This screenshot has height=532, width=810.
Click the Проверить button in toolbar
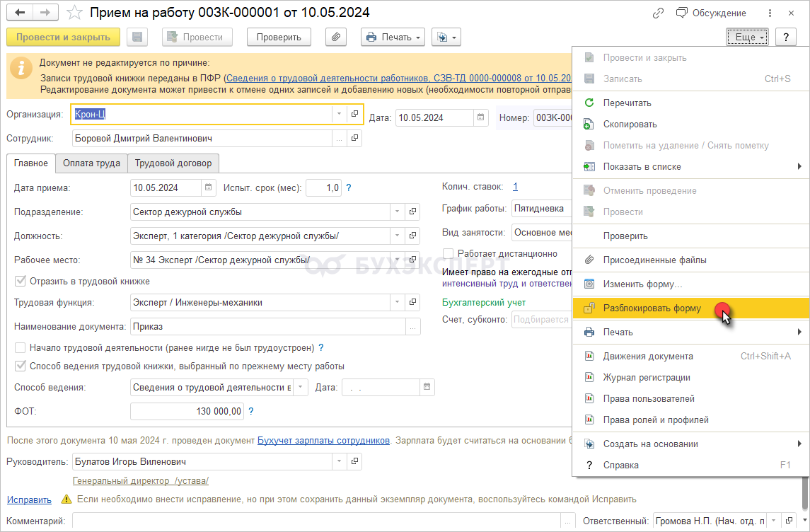279,37
